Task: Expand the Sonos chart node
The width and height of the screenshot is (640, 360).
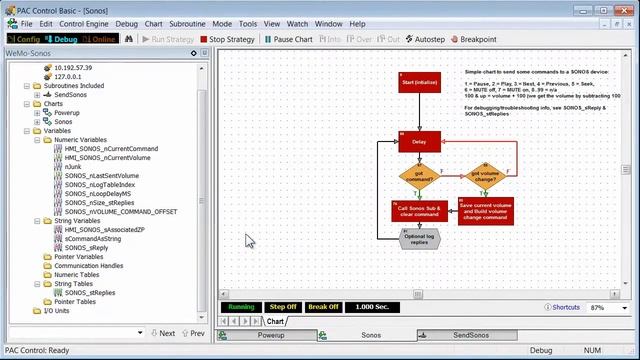Action: [x=37, y=122]
